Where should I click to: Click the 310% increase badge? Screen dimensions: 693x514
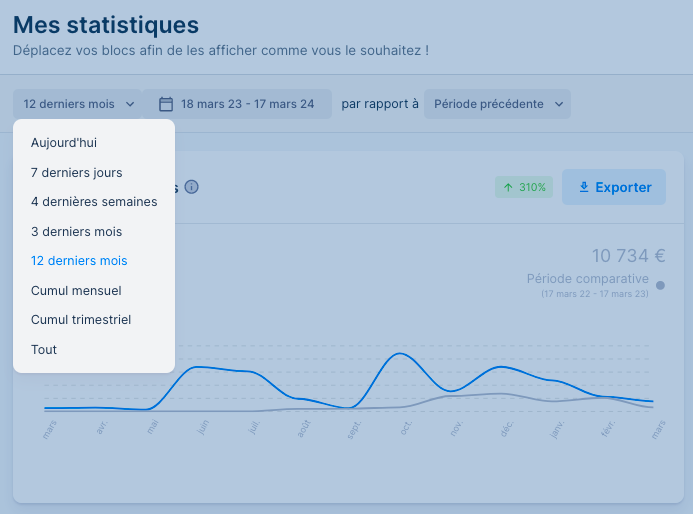tap(524, 187)
